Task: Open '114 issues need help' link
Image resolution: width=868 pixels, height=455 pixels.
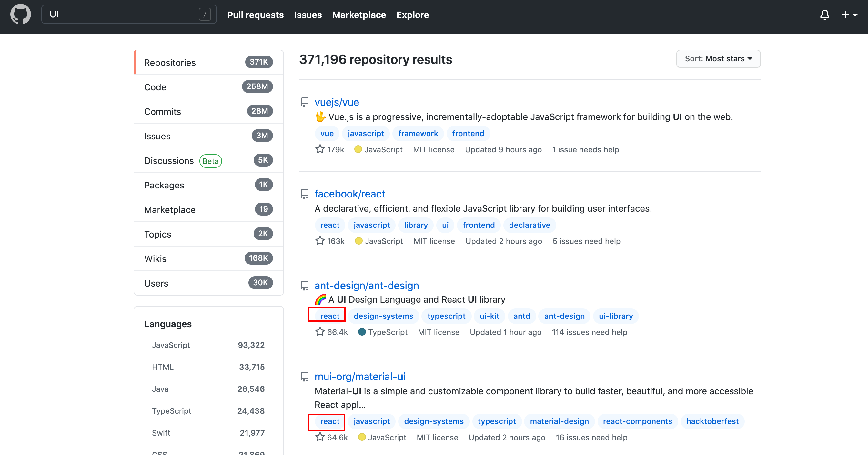Action: point(589,332)
